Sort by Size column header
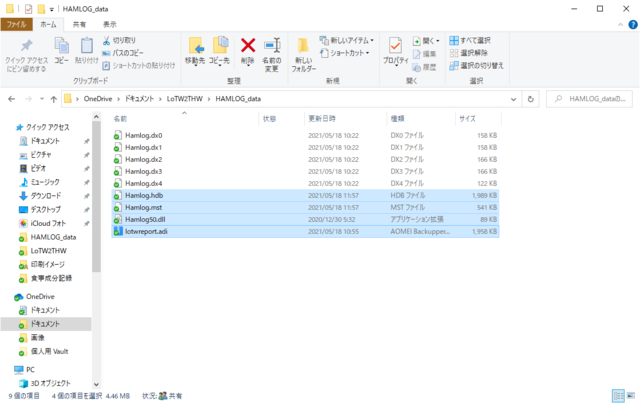This screenshot has height=403, width=640. [478, 118]
